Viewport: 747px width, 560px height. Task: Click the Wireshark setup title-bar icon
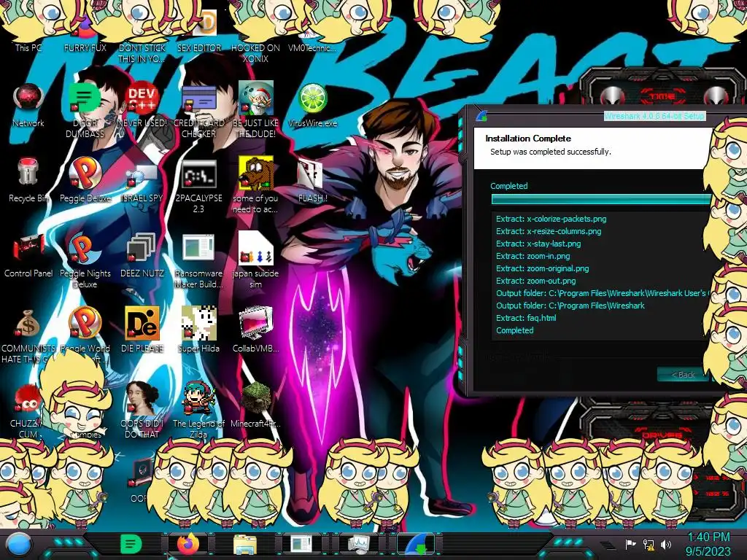coord(481,116)
